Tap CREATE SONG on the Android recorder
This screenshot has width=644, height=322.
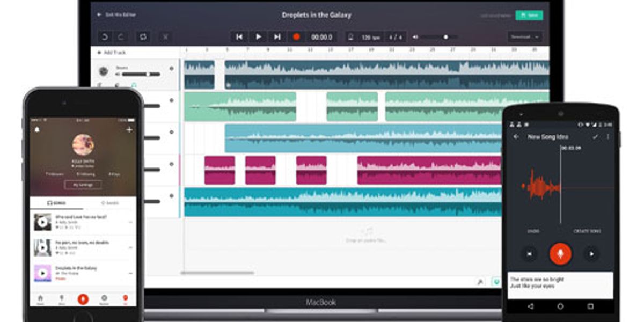click(x=588, y=231)
